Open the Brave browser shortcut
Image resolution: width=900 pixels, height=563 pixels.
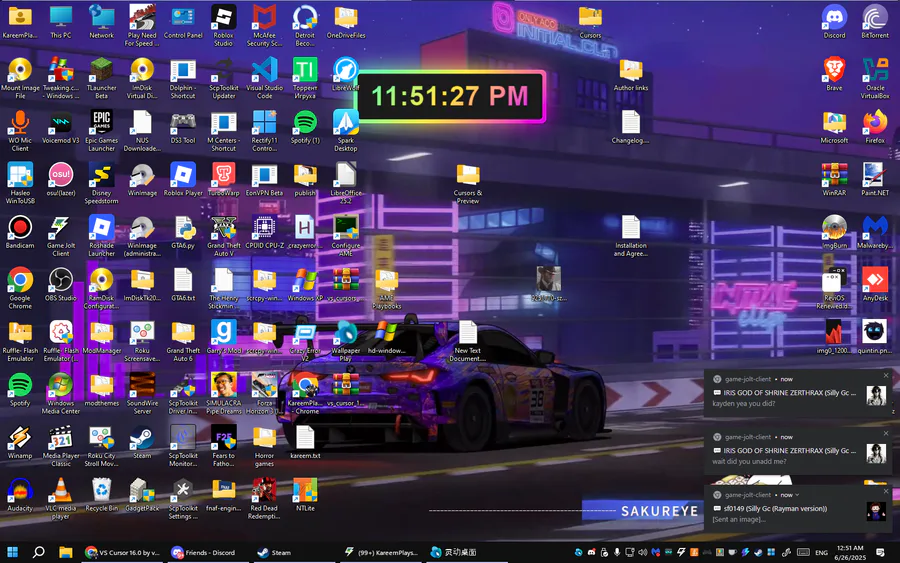tap(834, 74)
